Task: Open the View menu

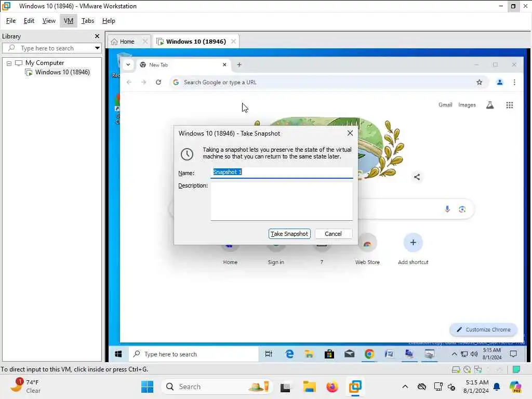Action: (49, 21)
